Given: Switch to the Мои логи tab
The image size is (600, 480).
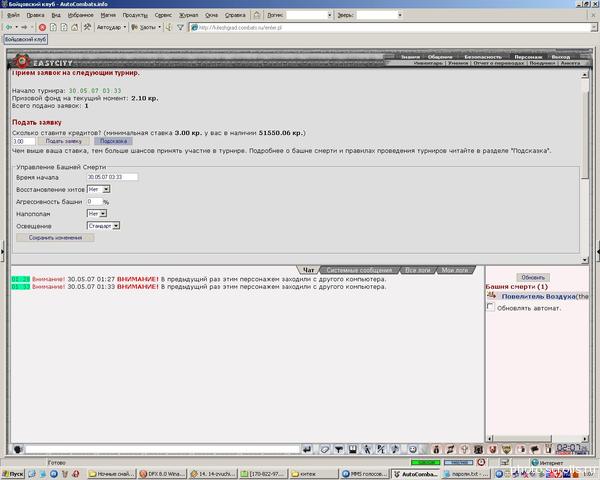Looking at the screenshot, I should pyautogui.click(x=455, y=270).
